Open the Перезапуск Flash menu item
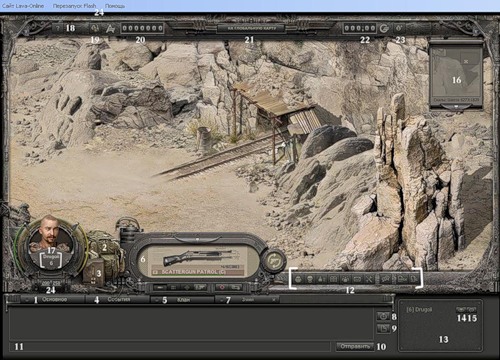Viewport: 500px width, 360px height. 74,6
